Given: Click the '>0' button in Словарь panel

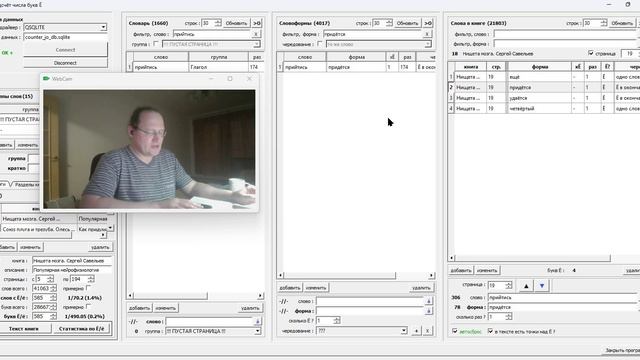Looking at the screenshot, I should point(257,23).
